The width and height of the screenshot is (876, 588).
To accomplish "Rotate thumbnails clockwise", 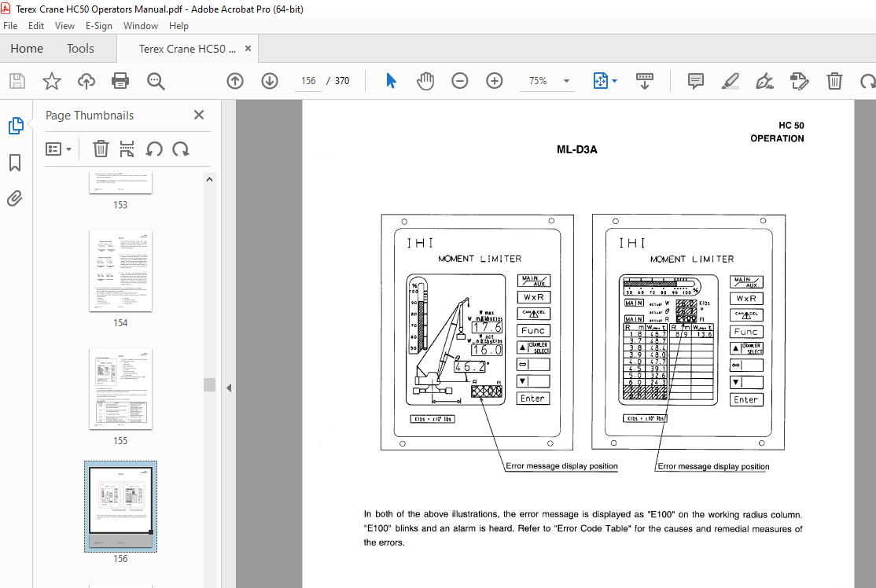I will tap(180, 149).
